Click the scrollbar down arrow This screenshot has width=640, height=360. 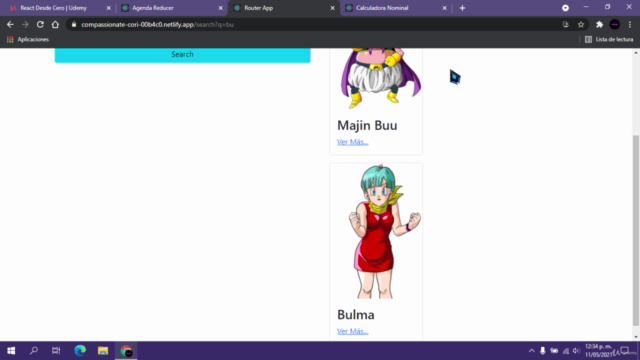coord(636,337)
